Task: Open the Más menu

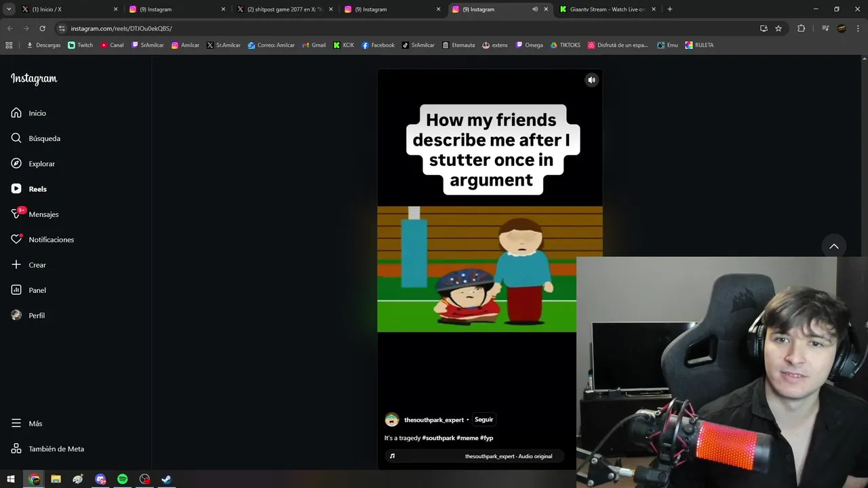Action: pyautogui.click(x=26, y=424)
